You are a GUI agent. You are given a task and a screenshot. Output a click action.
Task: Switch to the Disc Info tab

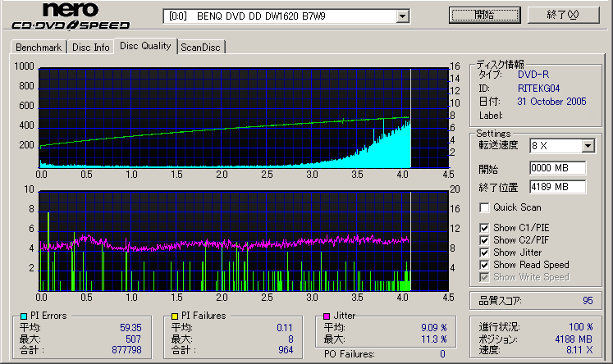91,48
